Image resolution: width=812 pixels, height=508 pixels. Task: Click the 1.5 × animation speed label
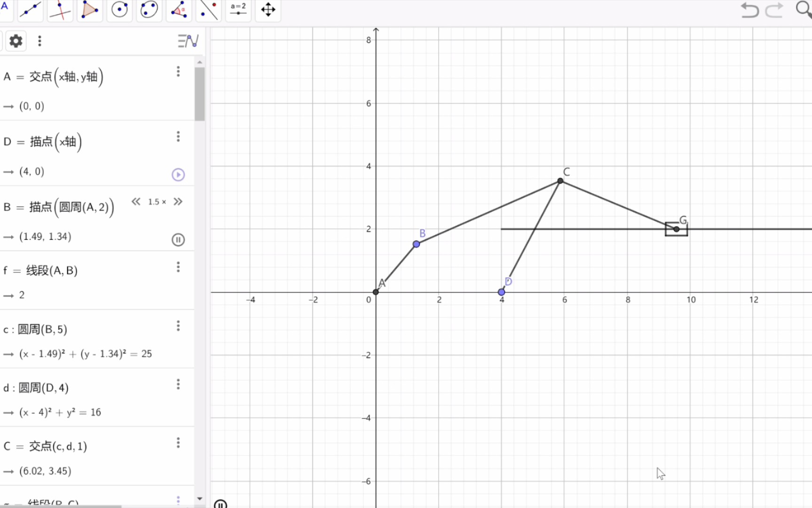(x=157, y=202)
